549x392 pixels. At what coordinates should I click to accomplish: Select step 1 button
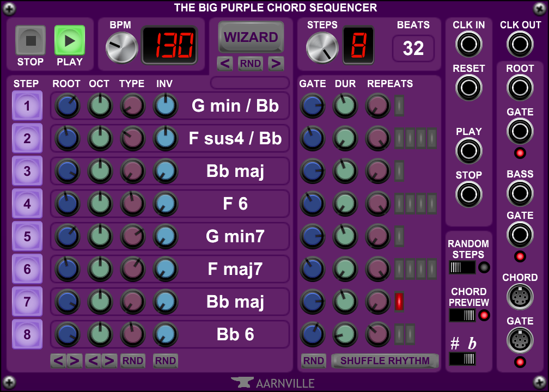tap(27, 106)
